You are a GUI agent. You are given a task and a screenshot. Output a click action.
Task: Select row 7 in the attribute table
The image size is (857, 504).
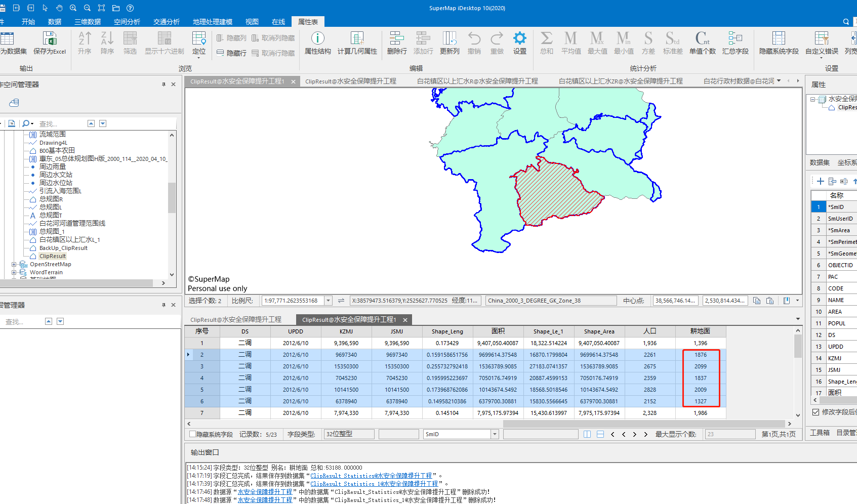point(202,413)
